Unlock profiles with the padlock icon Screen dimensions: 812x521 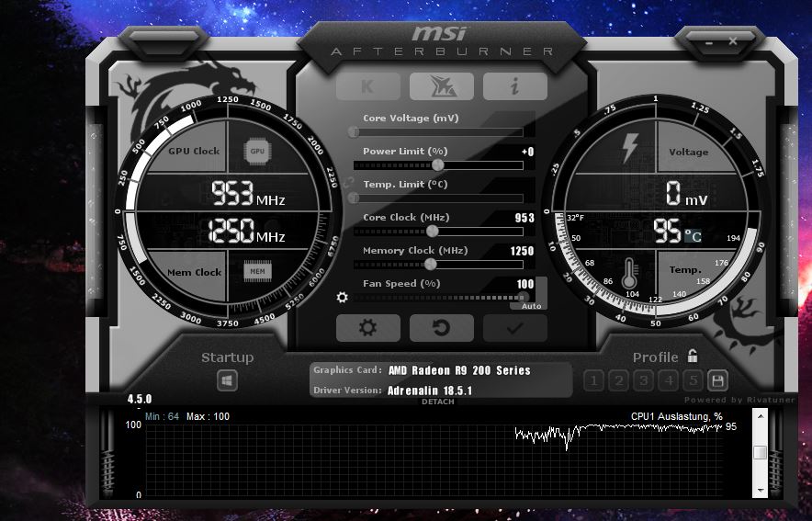[x=693, y=356]
